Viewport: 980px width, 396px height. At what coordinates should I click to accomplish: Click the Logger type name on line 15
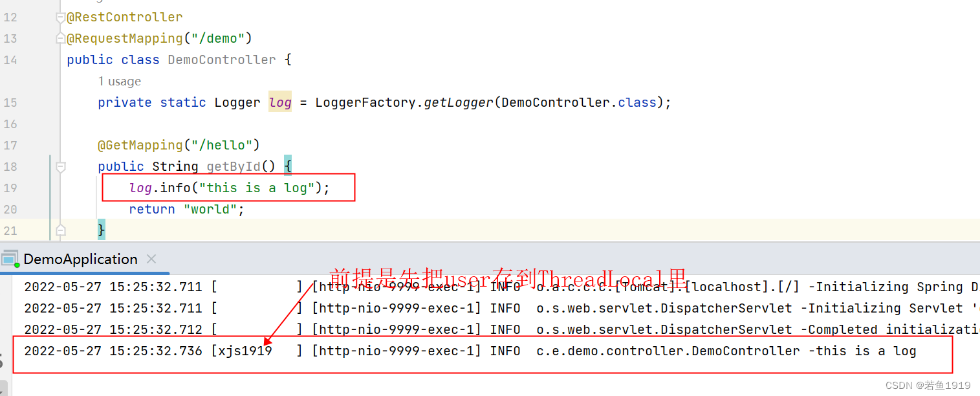coord(237,103)
